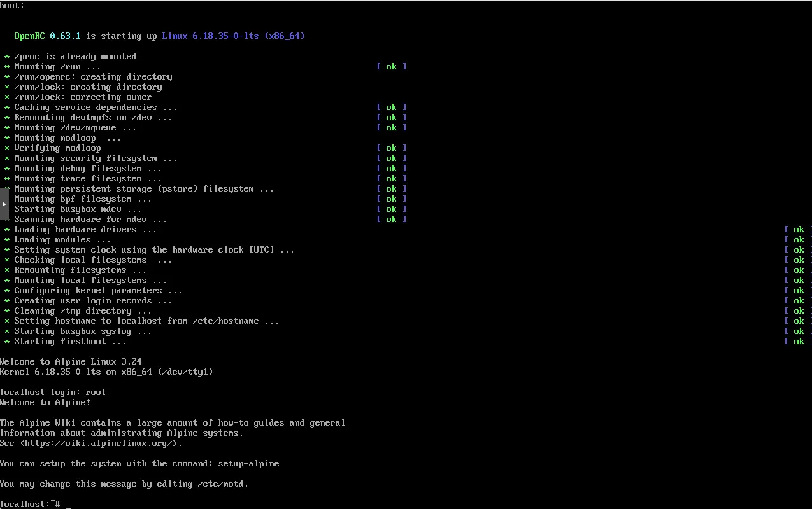The width and height of the screenshot is (812, 509).
Task: Click 'Linux 6.18.35-0-lts (x86_64)' text
Action: click(x=233, y=36)
